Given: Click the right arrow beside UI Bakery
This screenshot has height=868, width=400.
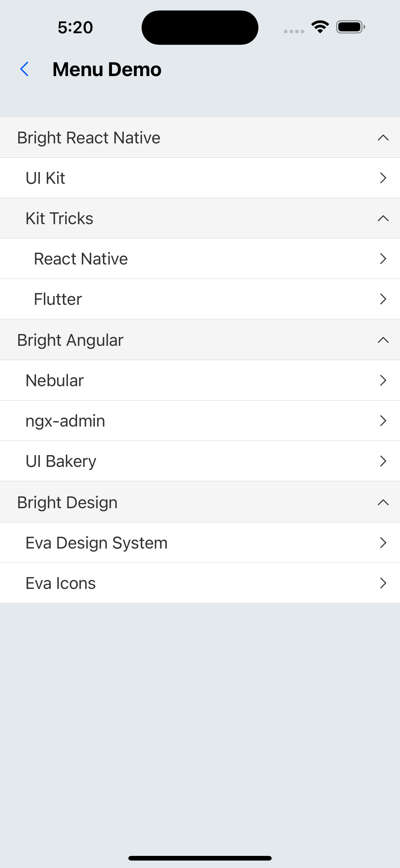Looking at the screenshot, I should coord(383,461).
